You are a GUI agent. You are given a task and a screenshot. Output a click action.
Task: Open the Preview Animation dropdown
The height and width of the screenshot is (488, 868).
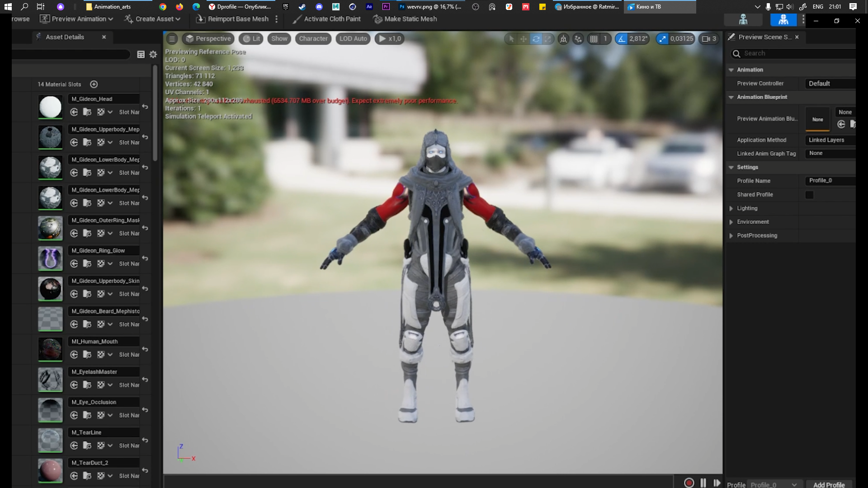[76, 19]
